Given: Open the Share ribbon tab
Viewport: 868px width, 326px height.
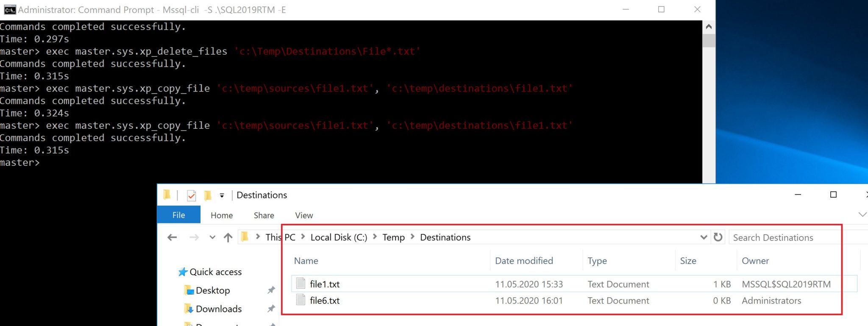Looking at the screenshot, I should coord(264,215).
